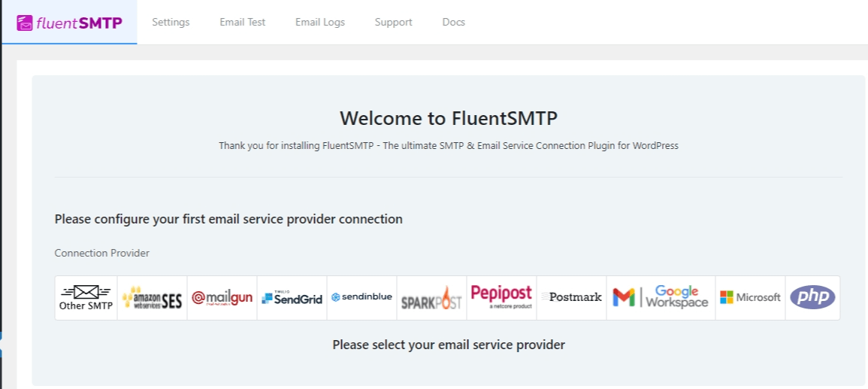Choose the SparkPost provider

tap(431, 298)
